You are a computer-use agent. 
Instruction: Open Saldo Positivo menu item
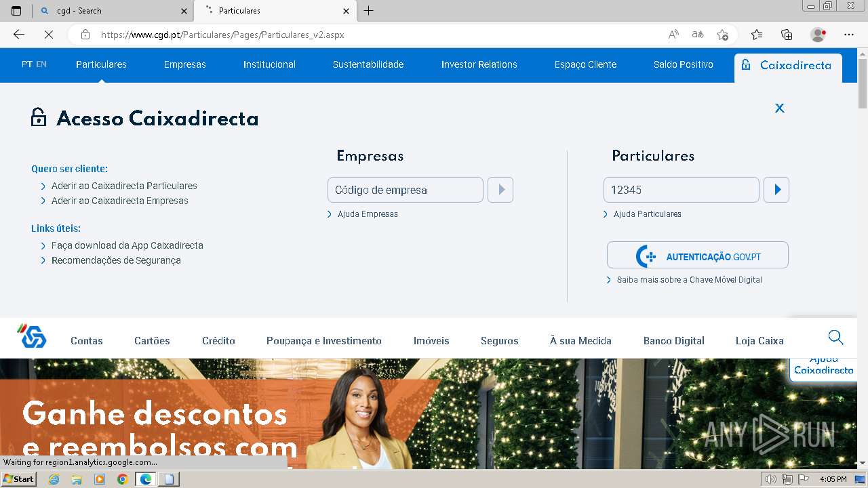683,64
